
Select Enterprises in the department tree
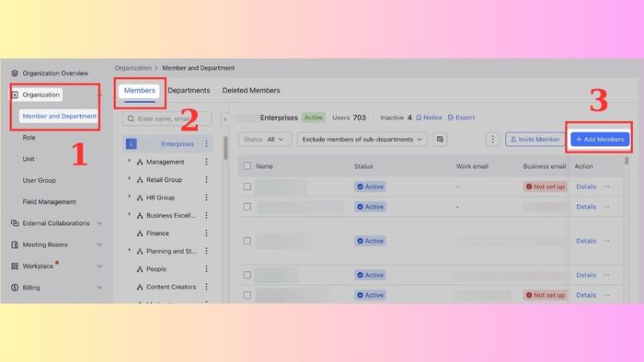(x=168, y=144)
